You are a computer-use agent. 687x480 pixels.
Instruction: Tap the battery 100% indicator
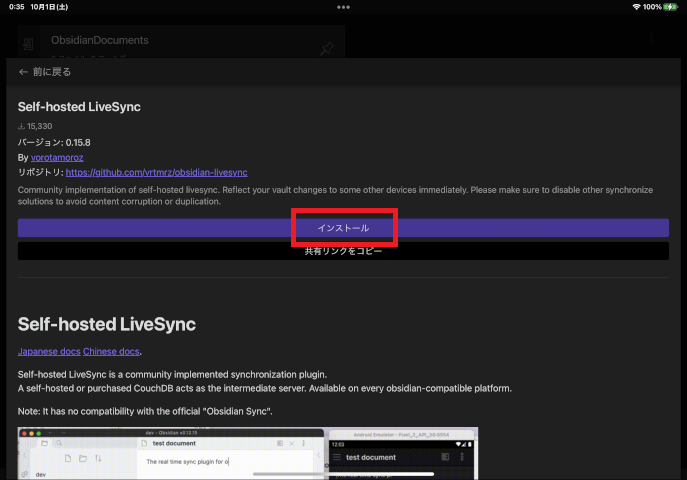click(661, 7)
